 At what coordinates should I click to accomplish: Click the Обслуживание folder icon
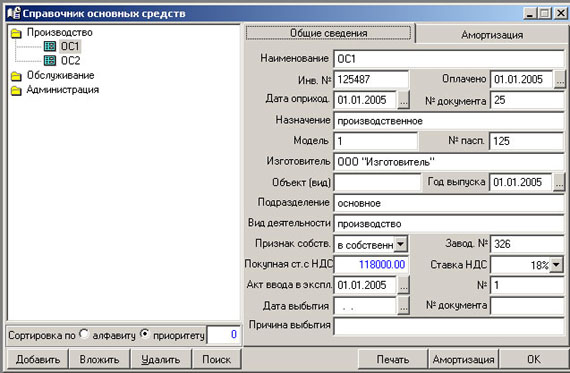[x=16, y=76]
